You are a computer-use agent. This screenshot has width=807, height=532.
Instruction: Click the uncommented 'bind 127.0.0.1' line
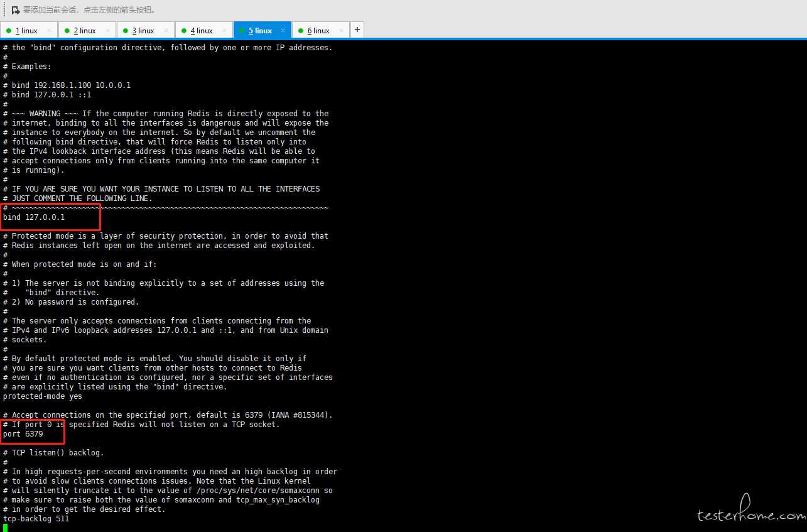tap(34, 217)
